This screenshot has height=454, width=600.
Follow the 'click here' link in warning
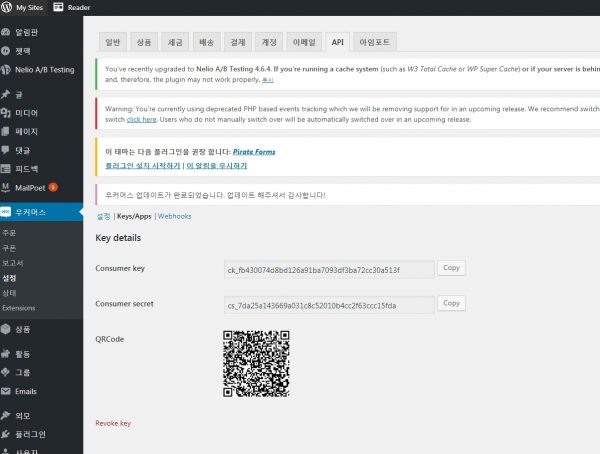(141, 119)
